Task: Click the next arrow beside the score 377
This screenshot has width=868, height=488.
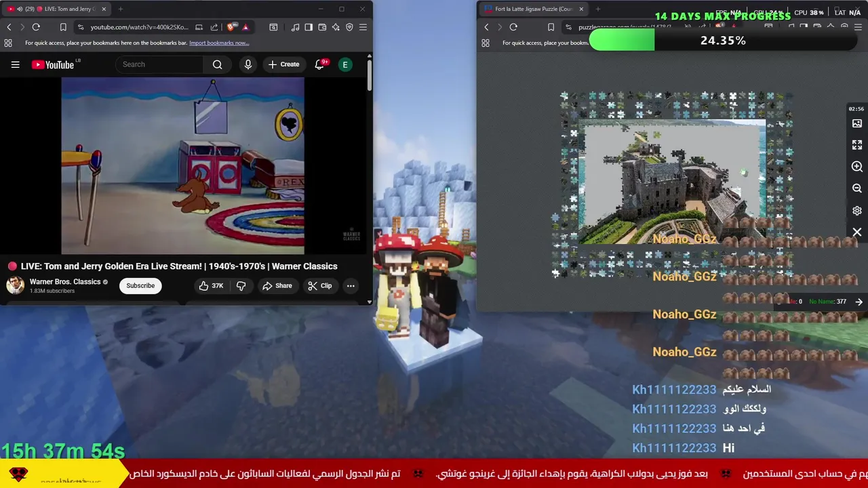Action: [x=859, y=302]
